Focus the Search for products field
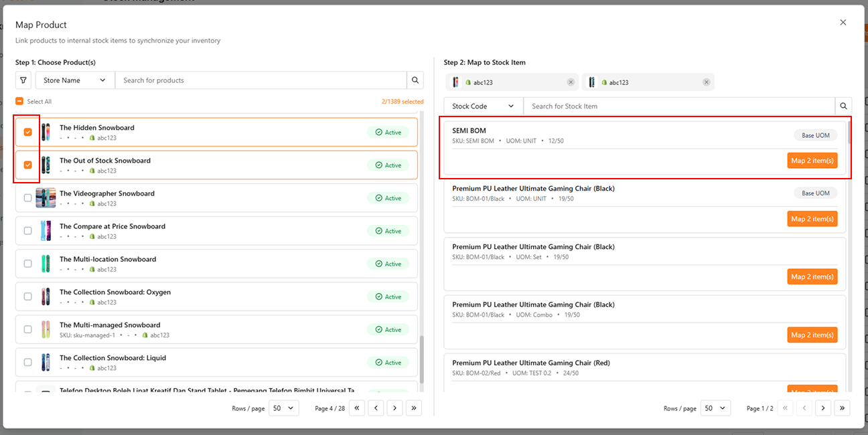868x435 pixels. coord(261,80)
